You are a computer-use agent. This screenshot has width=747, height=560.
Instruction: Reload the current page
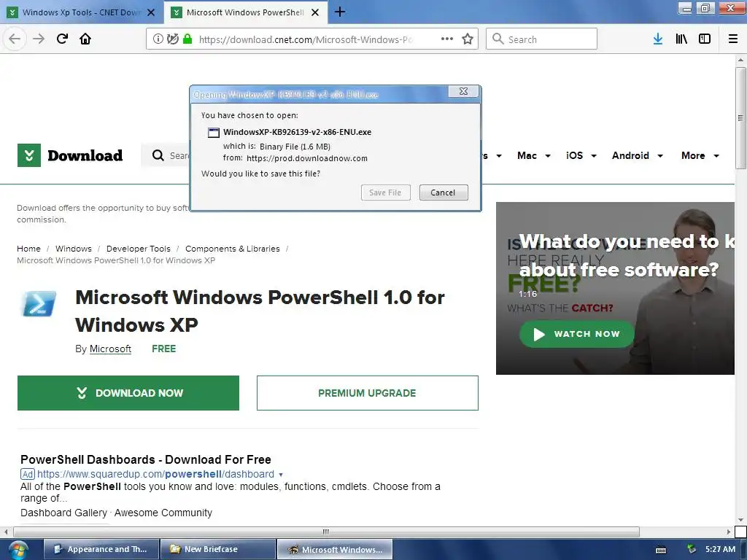[63, 39]
